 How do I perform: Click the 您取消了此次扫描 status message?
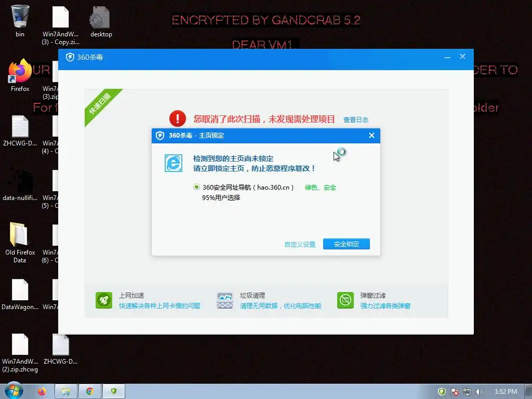tap(264, 119)
